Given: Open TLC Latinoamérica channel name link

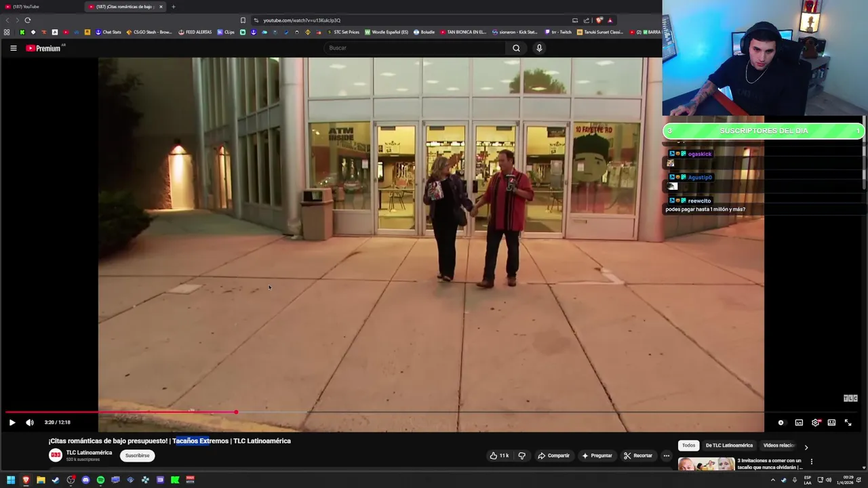Looking at the screenshot, I should 89,453.
